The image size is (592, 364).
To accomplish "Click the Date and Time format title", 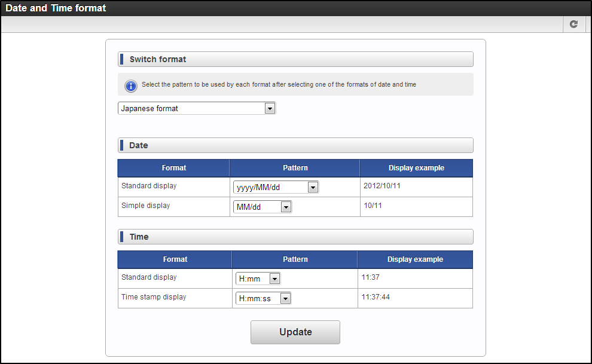I will point(56,8).
